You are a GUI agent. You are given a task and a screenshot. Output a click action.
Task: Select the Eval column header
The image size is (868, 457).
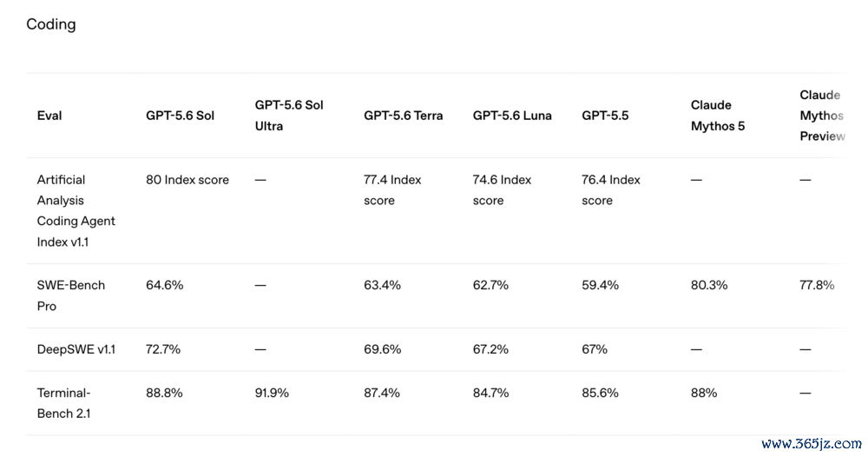[x=49, y=116]
